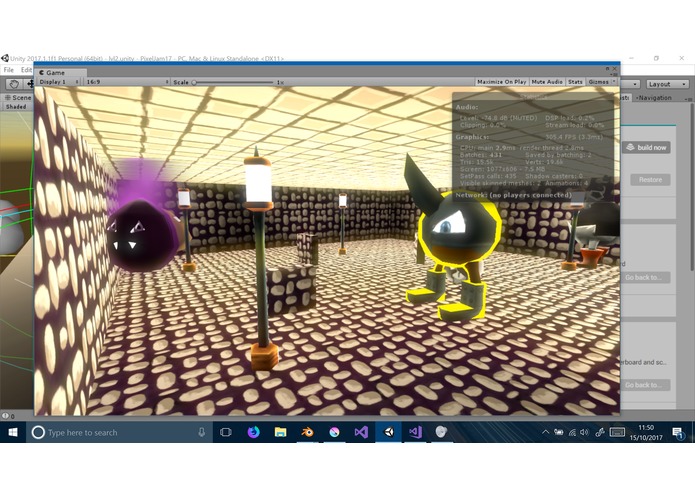Open the 16:9 aspect ratio dropdown
Viewport: 695px width, 494px height.
pos(127,82)
